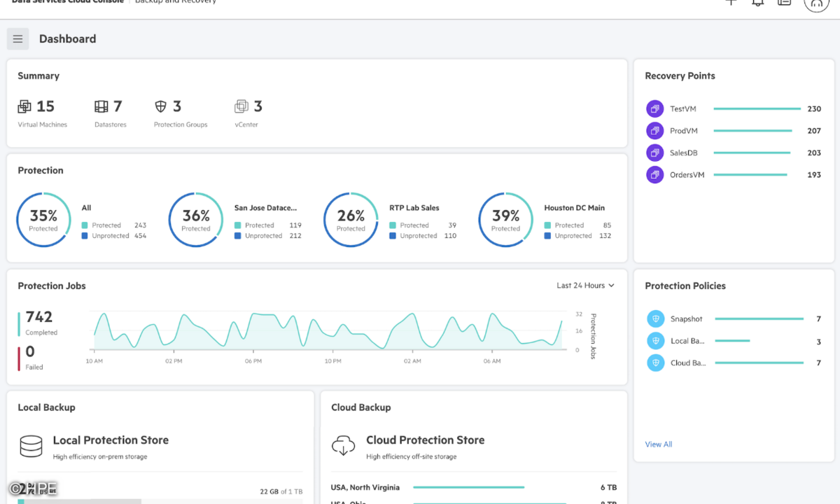840x504 pixels.
Task: Click the Houston DC Main 39% donut
Action: pos(505,220)
